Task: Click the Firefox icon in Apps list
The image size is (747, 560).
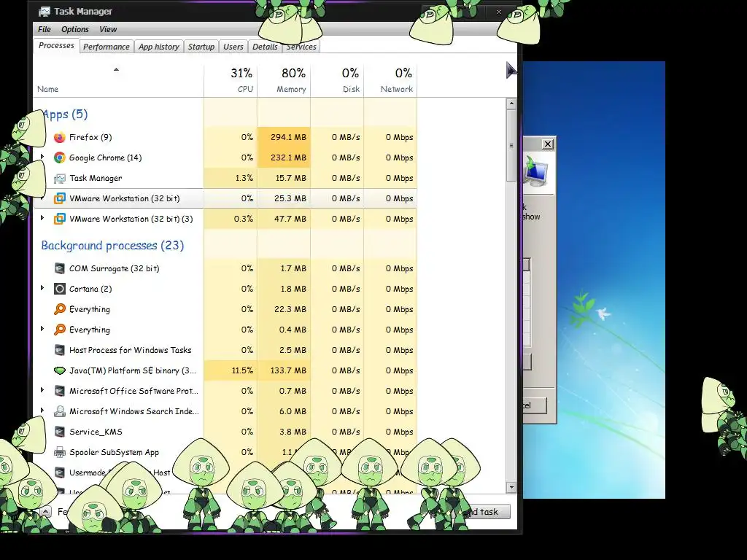Action: click(60, 138)
